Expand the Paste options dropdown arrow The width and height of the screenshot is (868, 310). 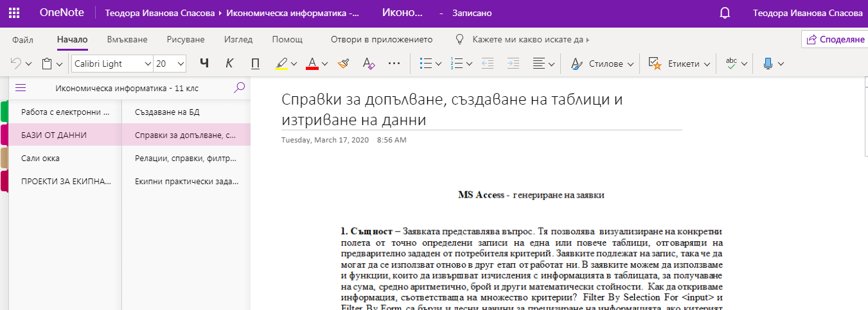pos(60,64)
